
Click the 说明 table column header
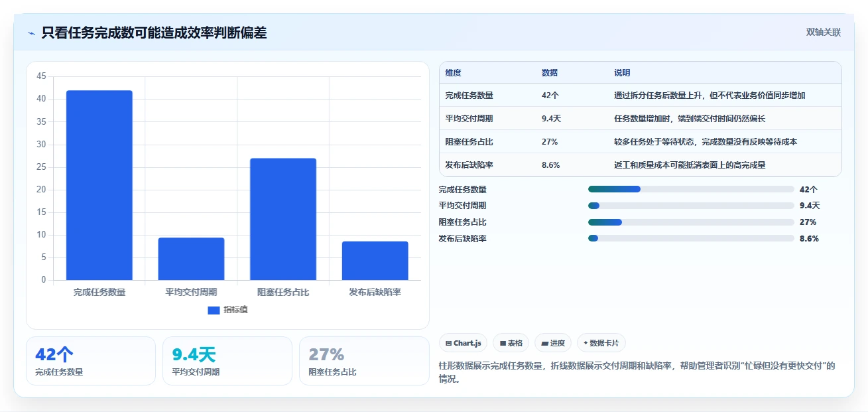tap(623, 73)
